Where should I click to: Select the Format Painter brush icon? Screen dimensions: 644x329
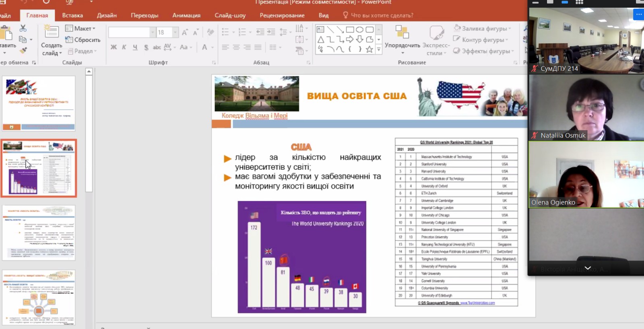pyautogui.click(x=23, y=50)
